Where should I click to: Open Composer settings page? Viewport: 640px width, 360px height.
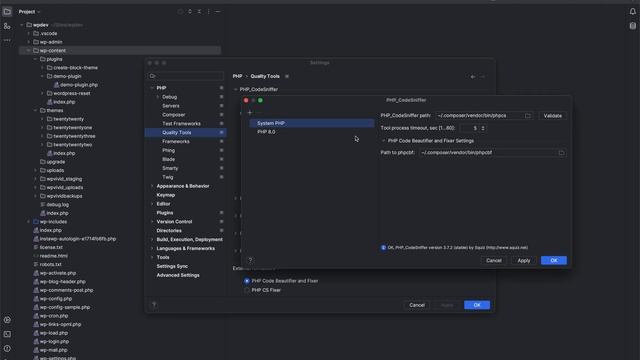(173, 115)
